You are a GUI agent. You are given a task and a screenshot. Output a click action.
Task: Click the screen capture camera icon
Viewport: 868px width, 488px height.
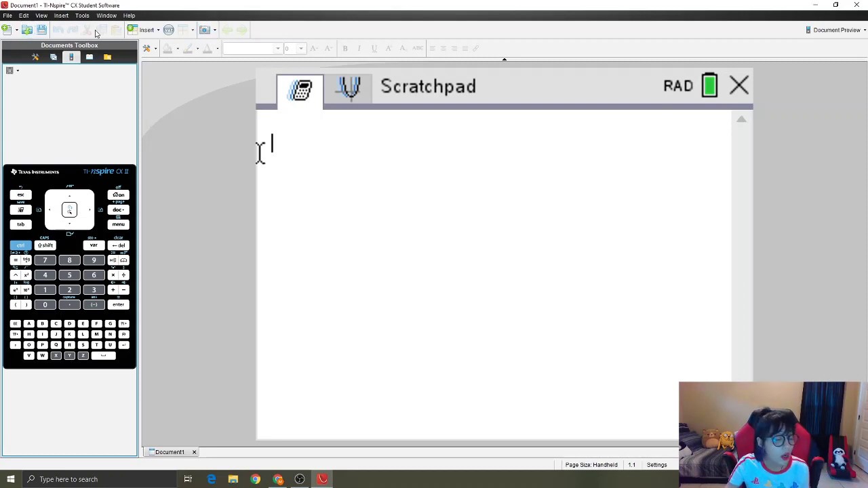tap(204, 30)
